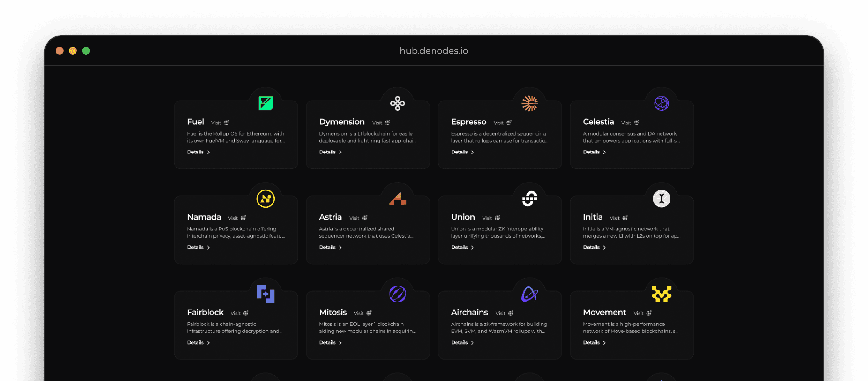
Task: Select the Namada card title
Action: (x=204, y=217)
